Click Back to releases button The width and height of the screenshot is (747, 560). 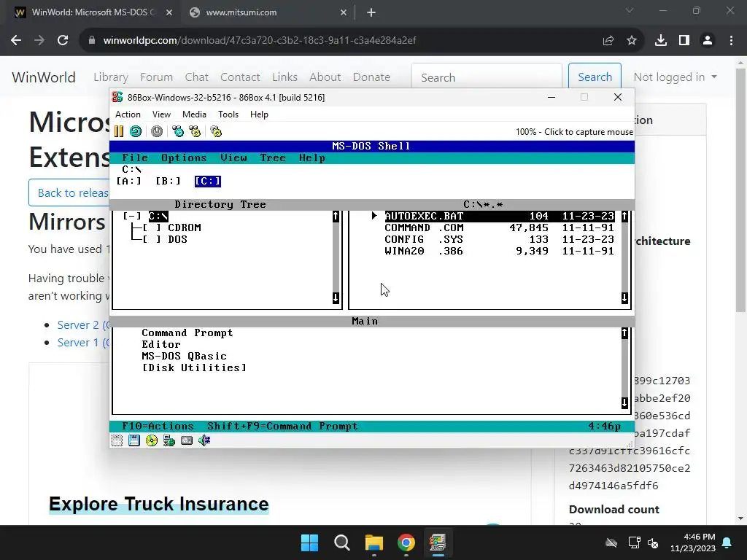[69, 192]
